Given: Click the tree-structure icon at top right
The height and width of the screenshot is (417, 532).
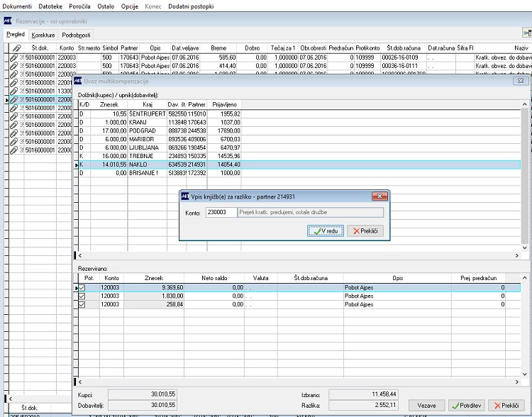Looking at the screenshot, I should pyautogui.click(x=526, y=33).
